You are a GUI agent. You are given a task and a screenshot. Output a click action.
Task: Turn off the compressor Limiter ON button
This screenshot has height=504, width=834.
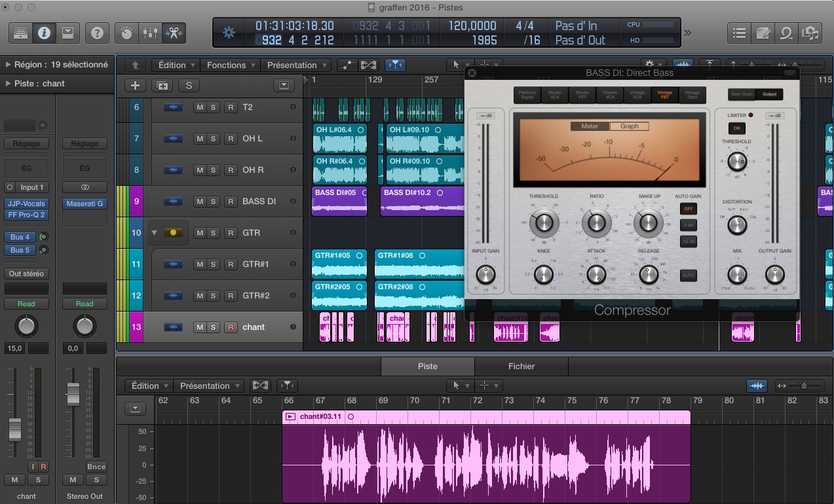tap(737, 128)
